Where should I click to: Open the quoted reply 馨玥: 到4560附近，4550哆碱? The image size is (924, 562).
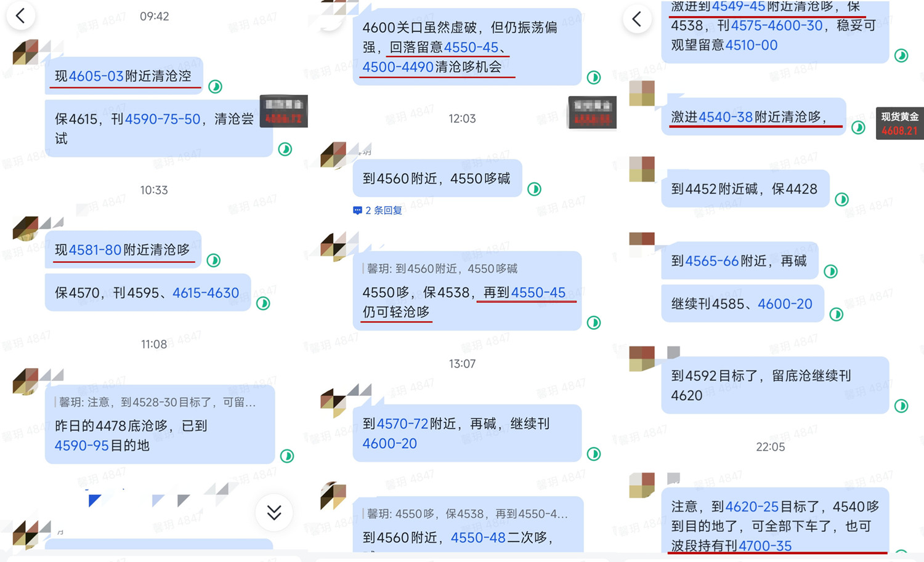[x=442, y=268]
